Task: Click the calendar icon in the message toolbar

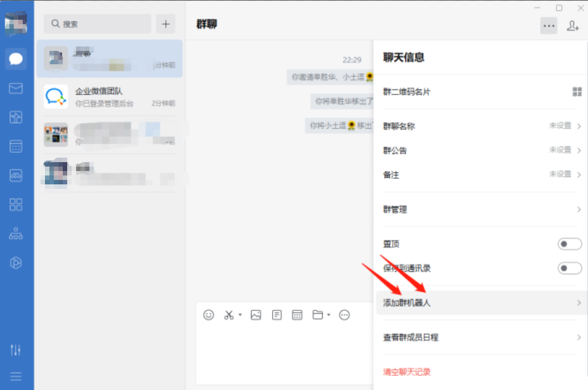Action: click(296, 315)
